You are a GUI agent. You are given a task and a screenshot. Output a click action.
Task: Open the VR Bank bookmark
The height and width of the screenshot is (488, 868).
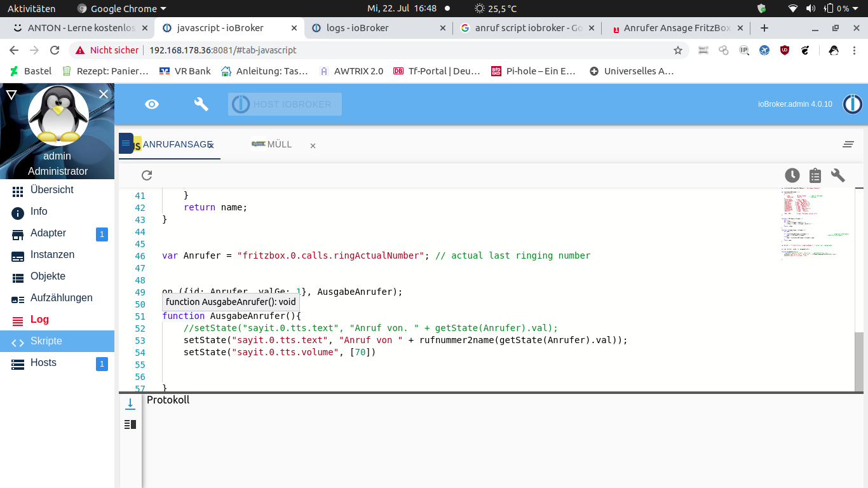coord(185,71)
